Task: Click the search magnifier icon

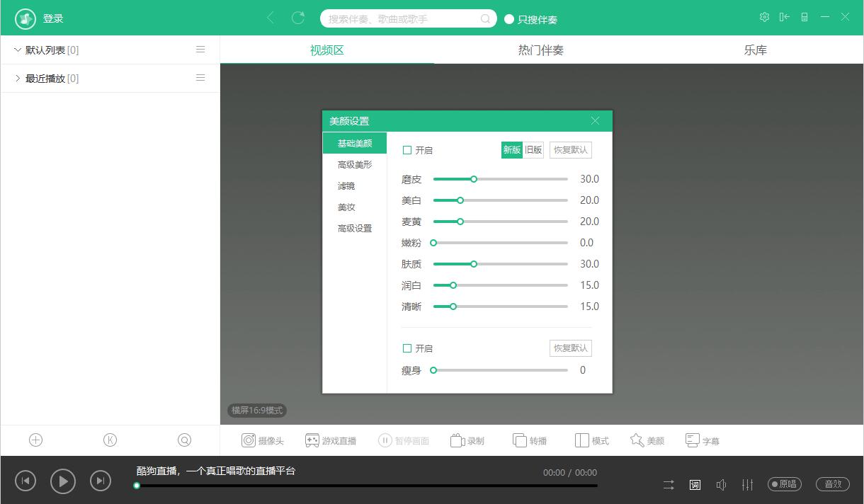Action: (x=486, y=19)
